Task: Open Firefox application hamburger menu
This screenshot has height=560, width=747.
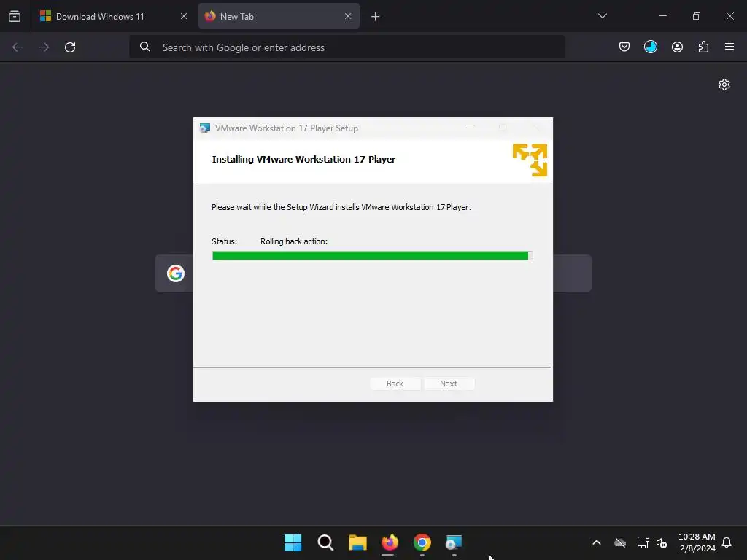Action: point(729,47)
